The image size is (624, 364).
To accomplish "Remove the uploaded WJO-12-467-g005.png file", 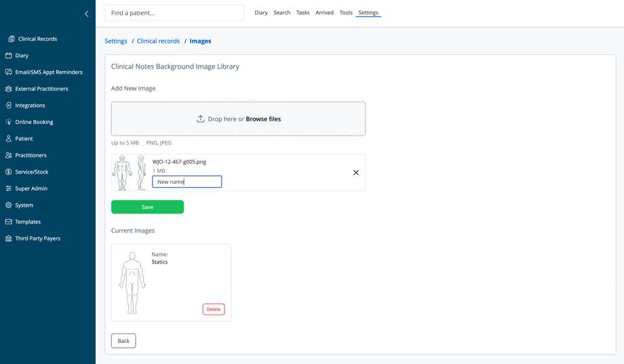I will 356,173.
